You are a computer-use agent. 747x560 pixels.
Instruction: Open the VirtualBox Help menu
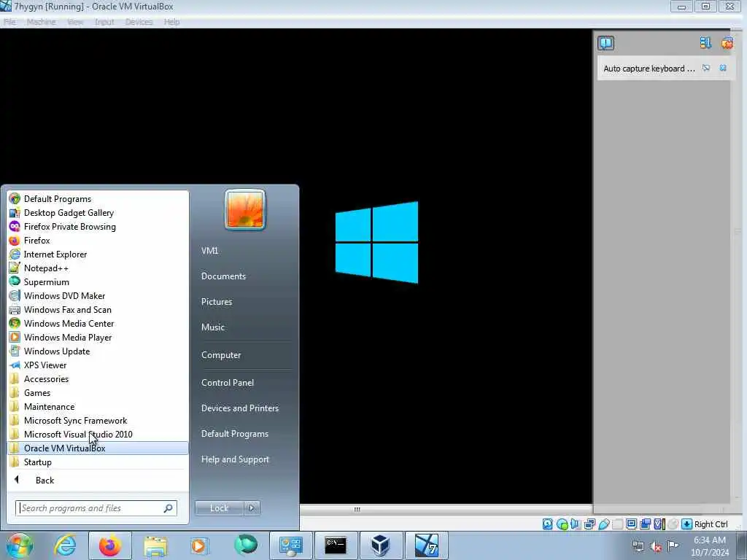tap(172, 22)
